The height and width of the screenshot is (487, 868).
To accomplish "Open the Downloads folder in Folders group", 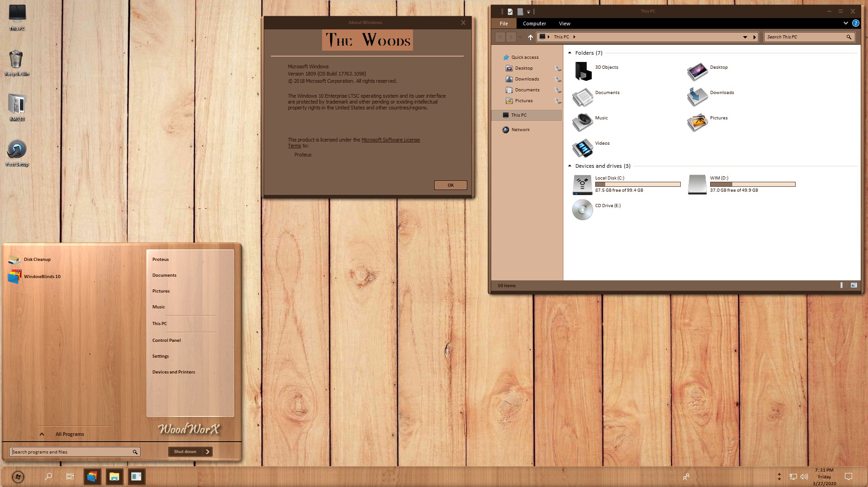I will pyautogui.click(x=711, y=97).
